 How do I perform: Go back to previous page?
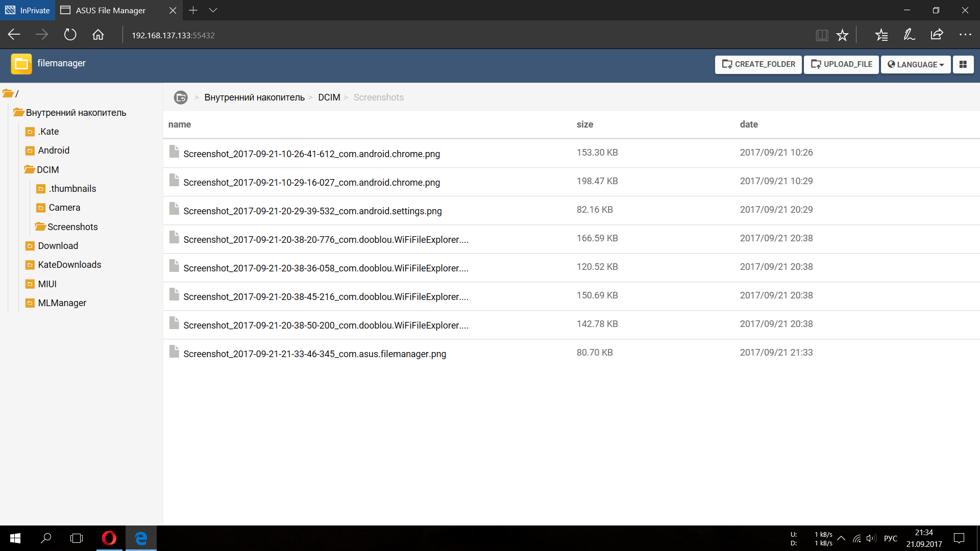click(x=14, y=35)
